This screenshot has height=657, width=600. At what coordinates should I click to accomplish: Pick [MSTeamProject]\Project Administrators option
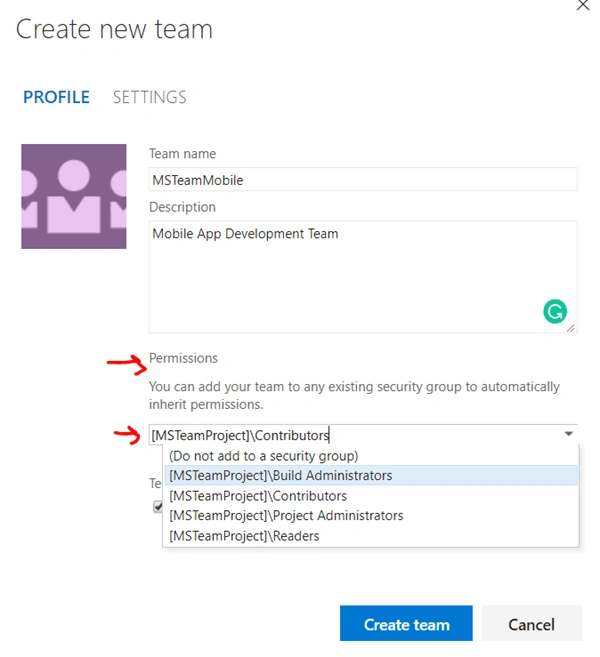(370, 515)
